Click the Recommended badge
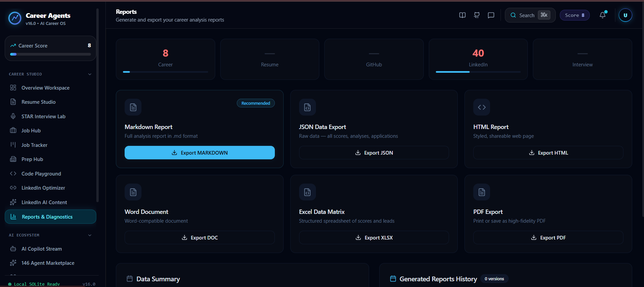The width and height of the screenshot is (644, 287). pos(256,103)
